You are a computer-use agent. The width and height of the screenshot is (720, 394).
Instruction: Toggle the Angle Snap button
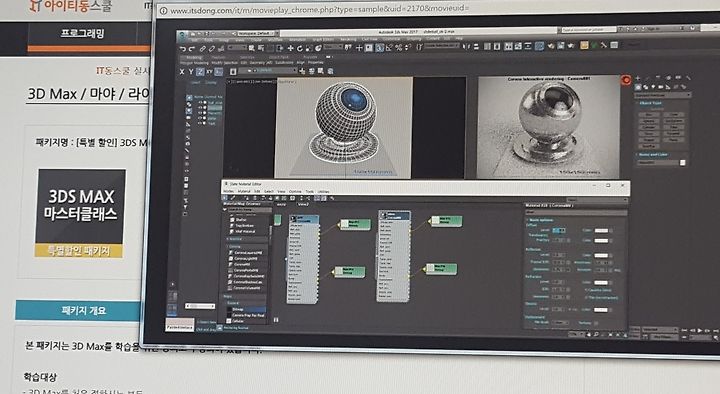click(x=388, y=48)
